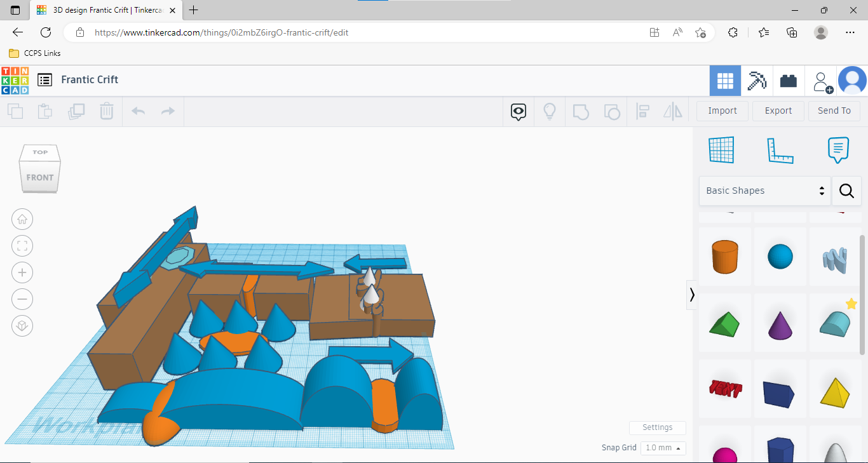Select the white Paraboloid shape
This screenshot has width=868, height=463.
pyautogui.click(x=836, y=445)
